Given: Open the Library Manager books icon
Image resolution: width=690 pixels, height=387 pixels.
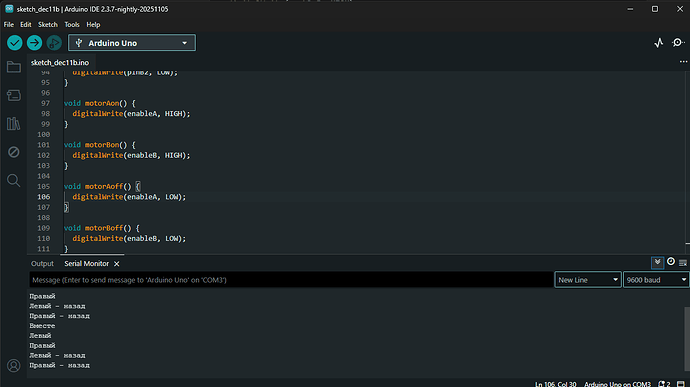Looking at the screenshot, I should pos(14,124).
